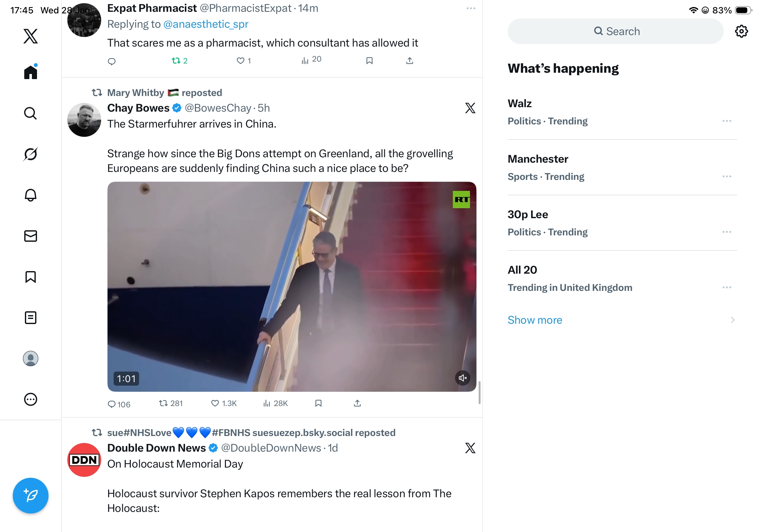Open the Grok icon in sidebar

coord(31,154)
